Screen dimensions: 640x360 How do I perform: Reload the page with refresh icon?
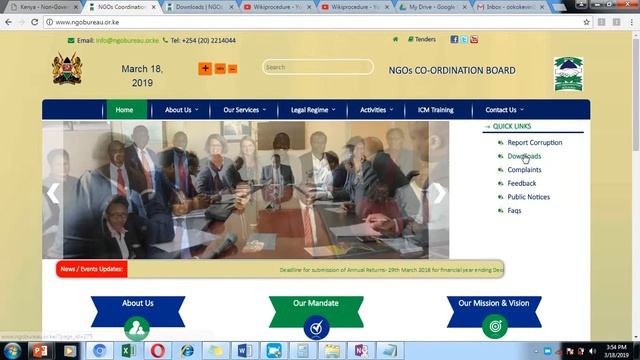click(35, 22)
